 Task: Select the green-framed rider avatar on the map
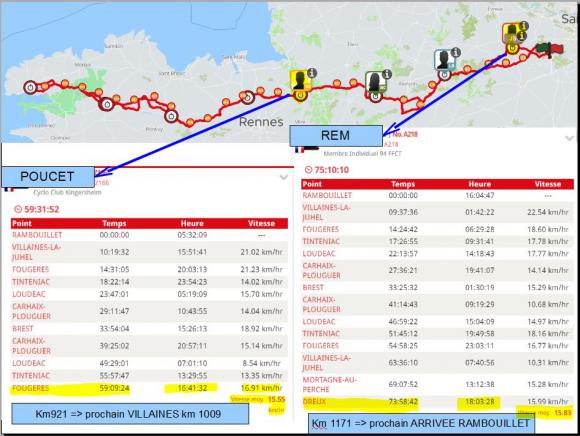coord(375,82)
